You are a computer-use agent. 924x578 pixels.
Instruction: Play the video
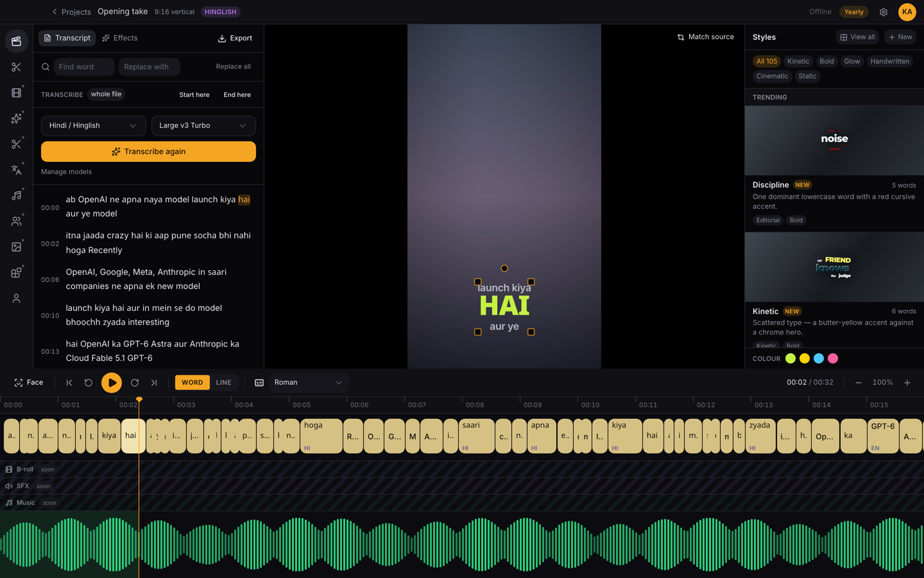coord(112,383)
